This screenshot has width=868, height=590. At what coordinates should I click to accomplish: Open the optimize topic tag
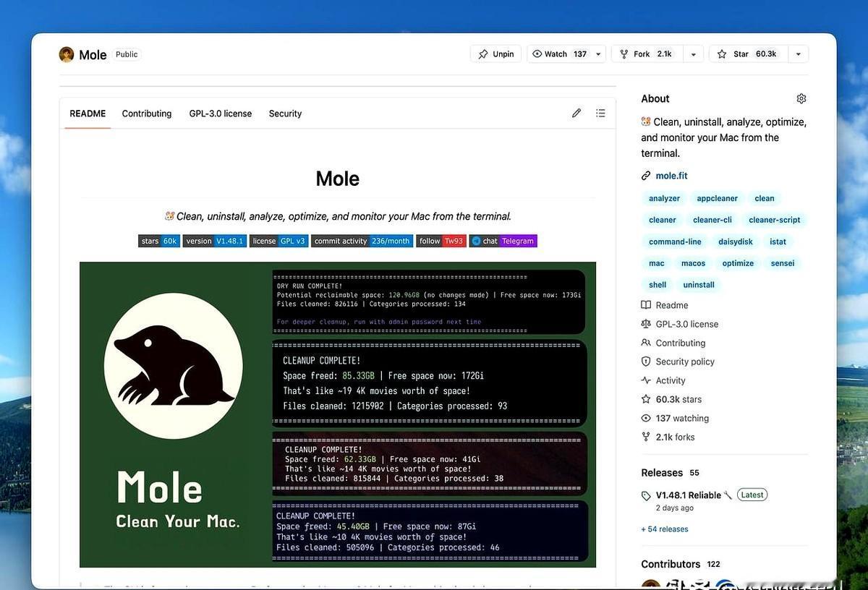click(738, 263)
